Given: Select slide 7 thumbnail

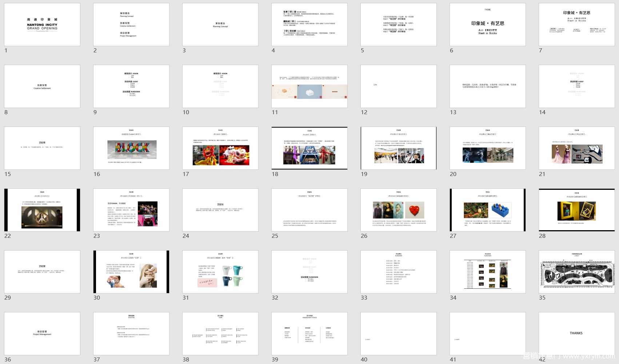Looking at the screenshot, I should click(577, 25).
